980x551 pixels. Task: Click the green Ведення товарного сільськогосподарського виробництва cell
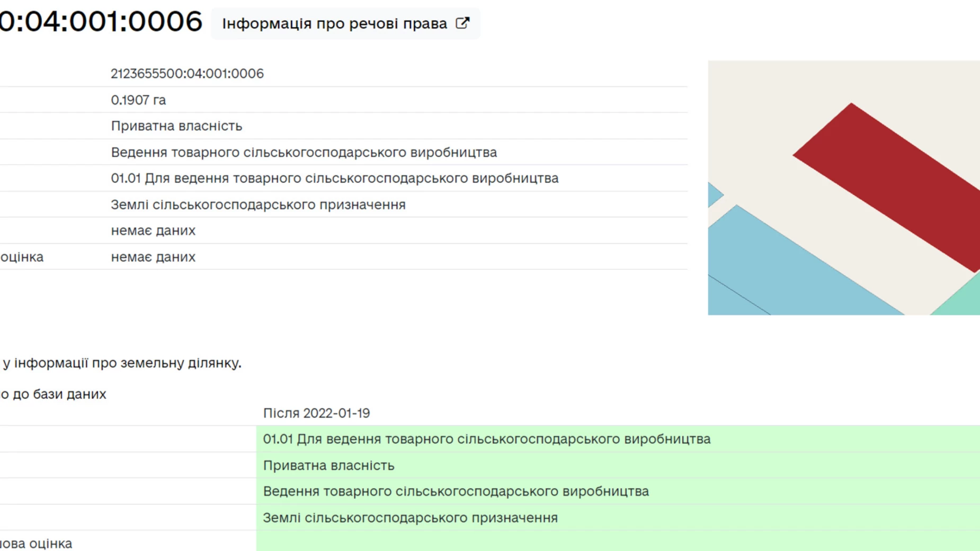[x=618, y=491]
